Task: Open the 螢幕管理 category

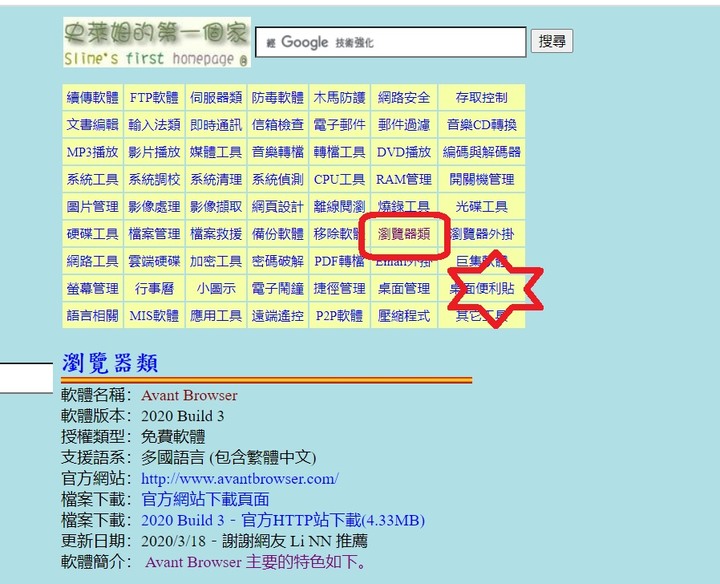Action: [93, 288]
